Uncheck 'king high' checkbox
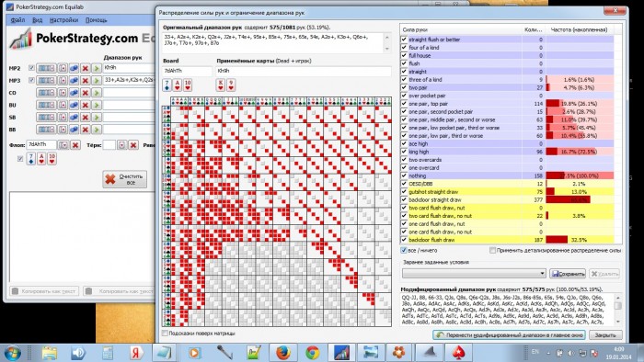The width and height of the screenshot is (644, 362). coord(404,152)
